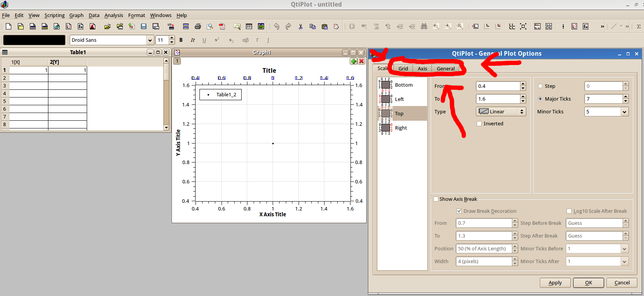Select the Step radio button
The width and height of the screenshot is (644, 296).
540,86
